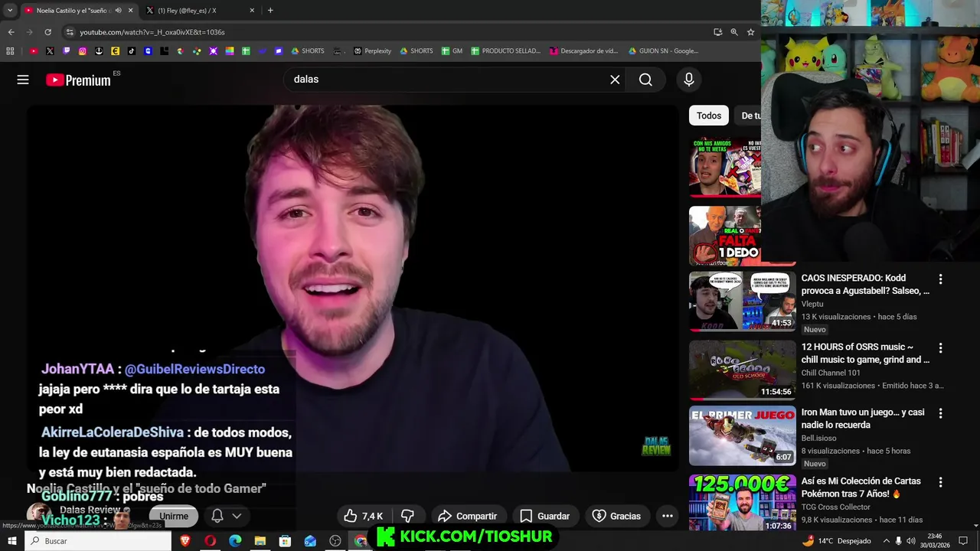Dislike the video with thumbs-down button
This screenshot has height=551, width=980.
[x=407, y=516]
